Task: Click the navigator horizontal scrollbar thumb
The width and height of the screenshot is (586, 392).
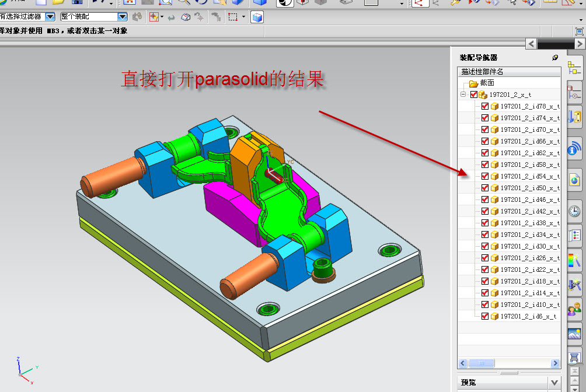Action: [x=482, y=363]
